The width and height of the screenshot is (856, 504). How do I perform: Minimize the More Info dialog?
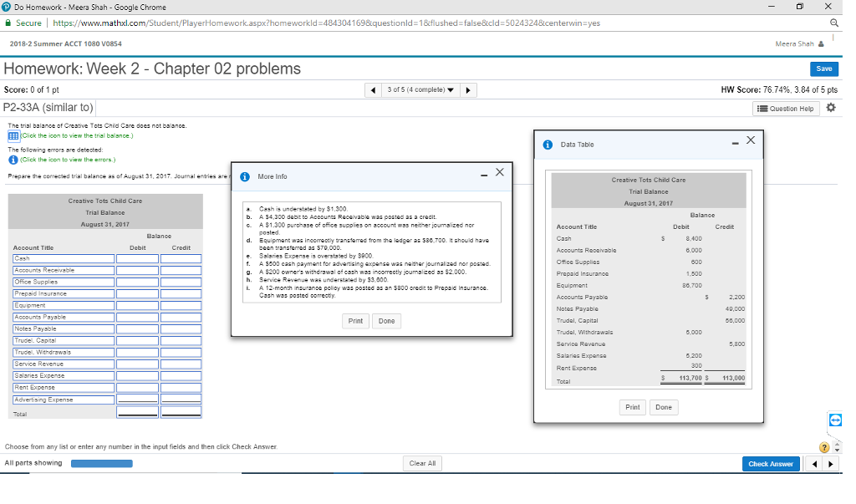click(484, 176)
